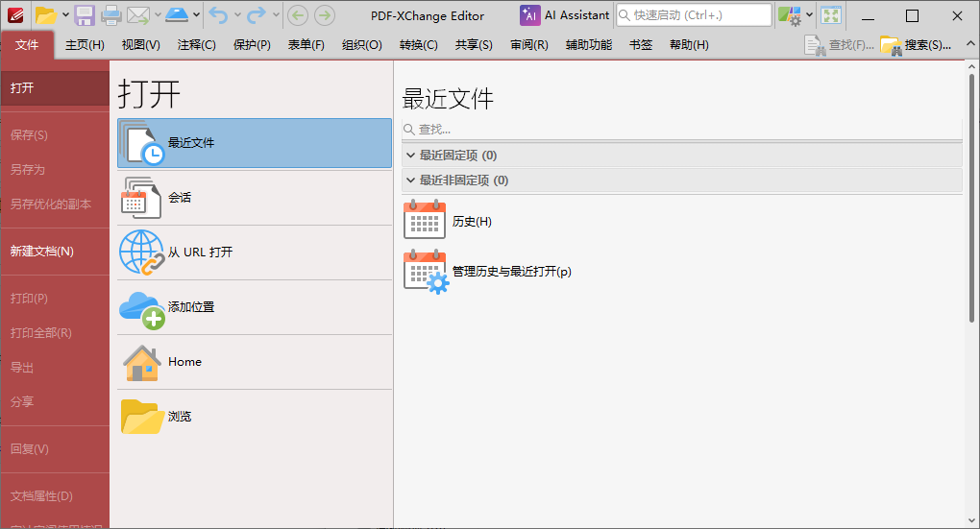Click the 添加位置 cloud plus icon

142,309
